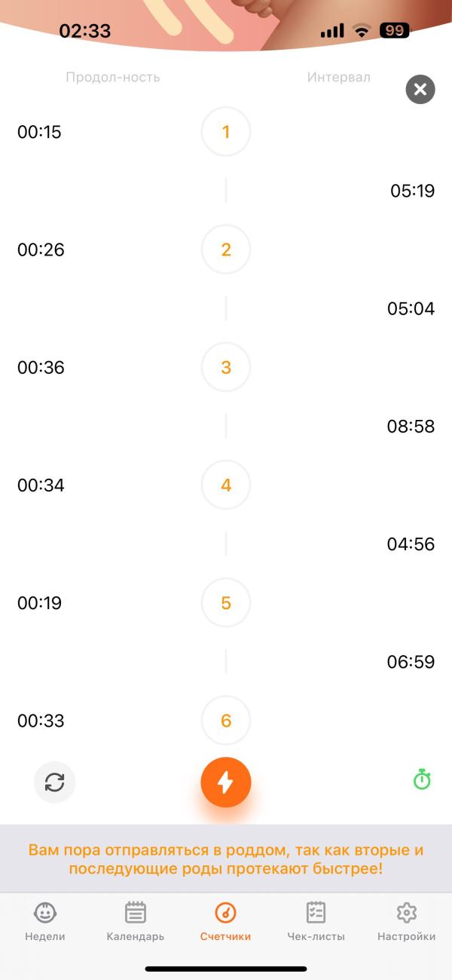Go to Настройки gear tab
Viewport: 452px width, 980px height.
tap(407, 923)
